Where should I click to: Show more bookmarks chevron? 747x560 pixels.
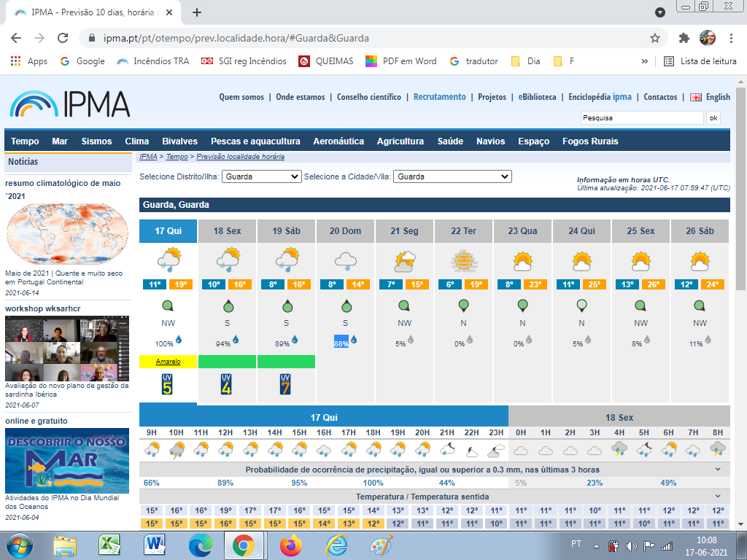point(645,61)
